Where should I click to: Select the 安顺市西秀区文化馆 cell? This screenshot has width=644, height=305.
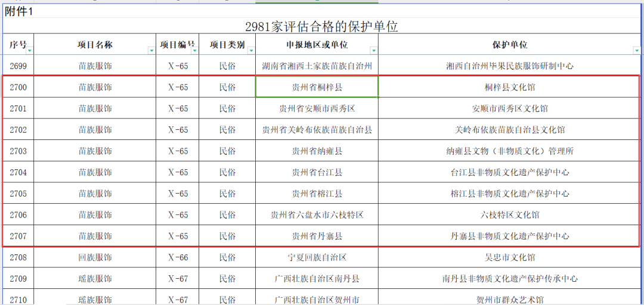pos(509,109)
